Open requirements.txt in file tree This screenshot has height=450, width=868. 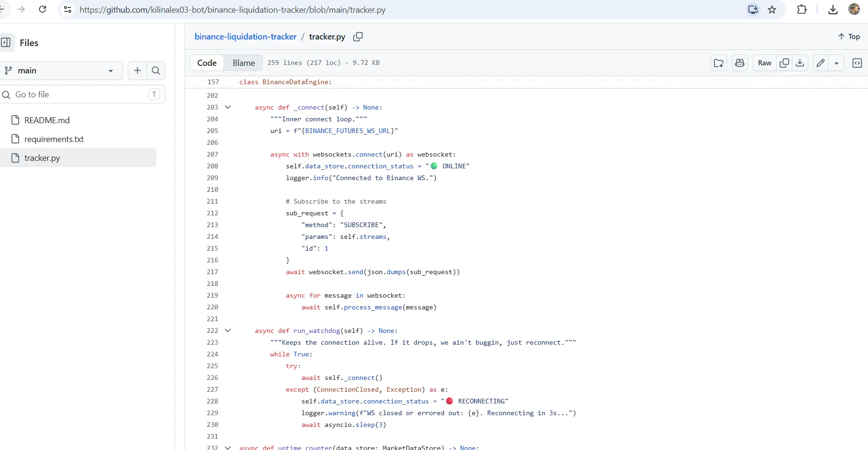(x=54, y=139)
